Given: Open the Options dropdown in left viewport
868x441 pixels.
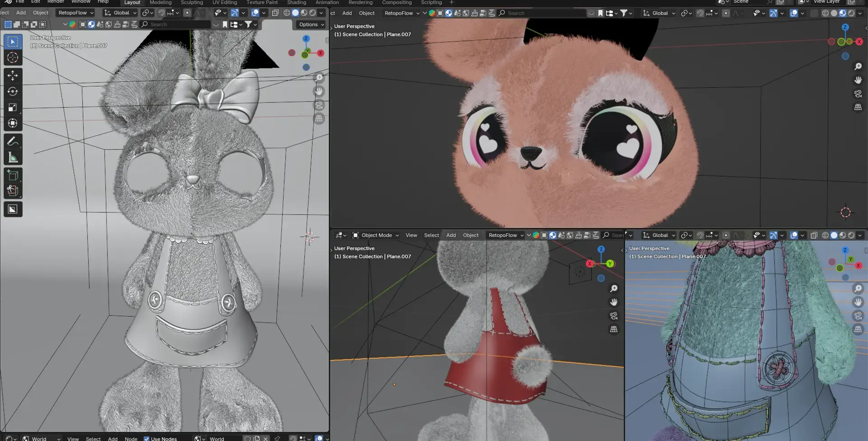Looking at the screenshot, I should pyautogui.click(x=312, y=24).
